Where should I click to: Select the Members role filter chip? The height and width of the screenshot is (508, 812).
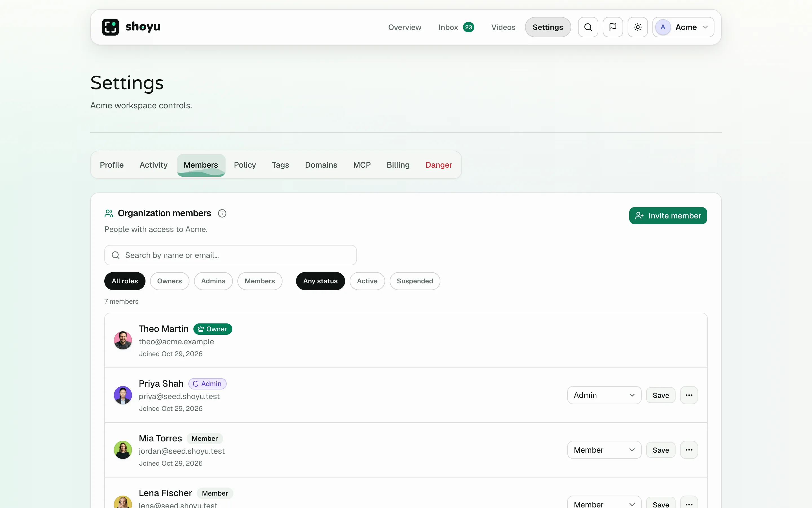pyautogui.click(x=260, y=281)
